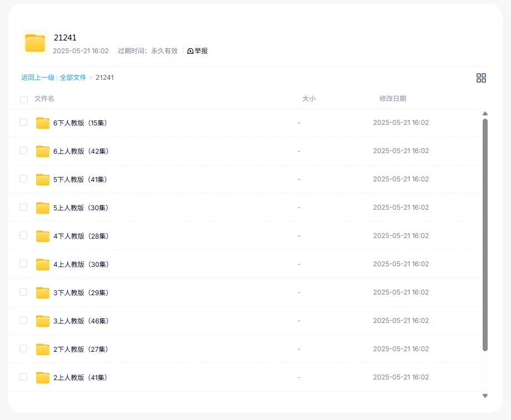511x420 pixels.
Task: Tick the checkbox for 2下人教版（27集）
Action: [23, 349]
